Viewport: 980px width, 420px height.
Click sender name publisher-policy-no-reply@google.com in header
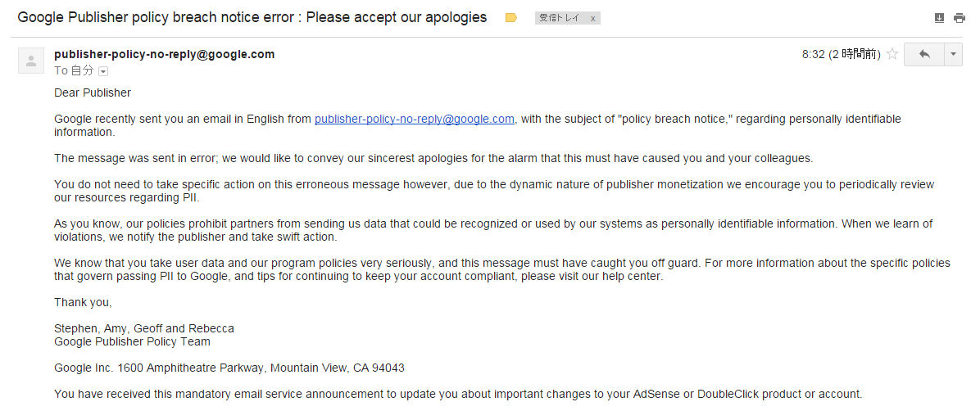(x=164, y=54)
